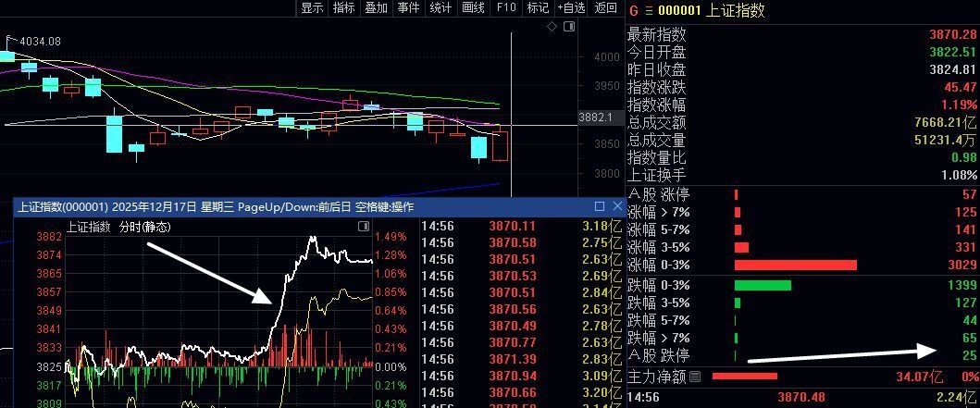Open the list menu icon next to G
This screenshot has width=980, height=408.
[x=649, y=10]
